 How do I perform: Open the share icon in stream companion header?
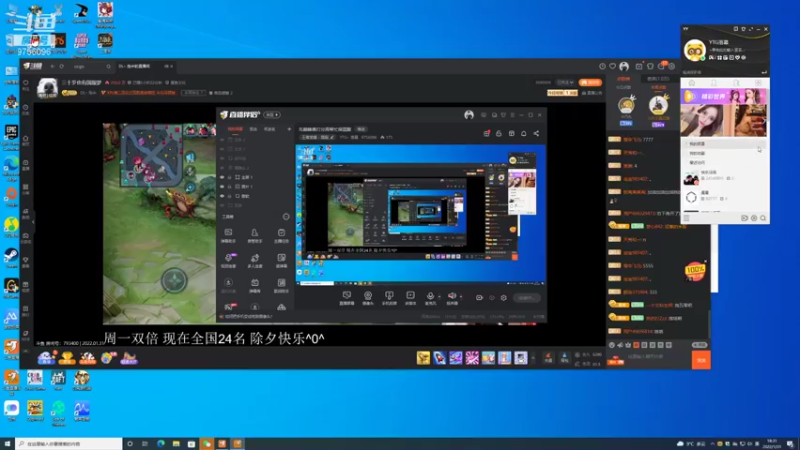(536, 134)
